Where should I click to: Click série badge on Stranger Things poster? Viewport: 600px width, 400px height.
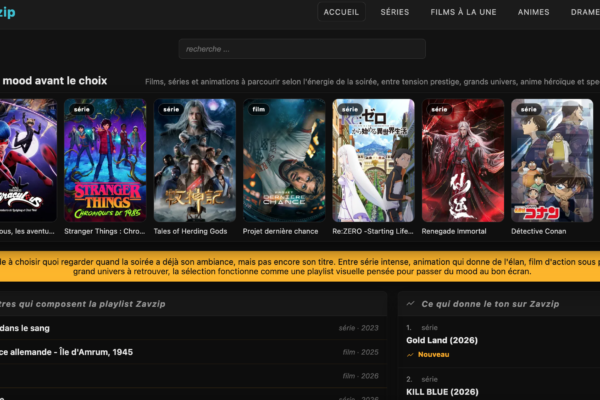pos(82,109)
